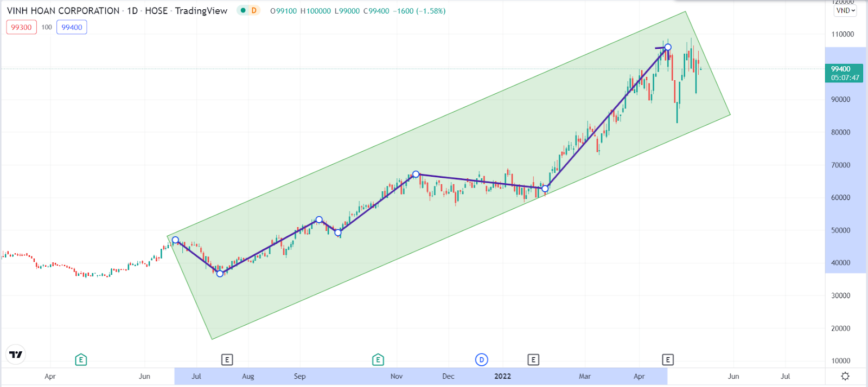Click the 20000 price axis label
The height and width of the screenshot is (387, 868).
point(840,328)
